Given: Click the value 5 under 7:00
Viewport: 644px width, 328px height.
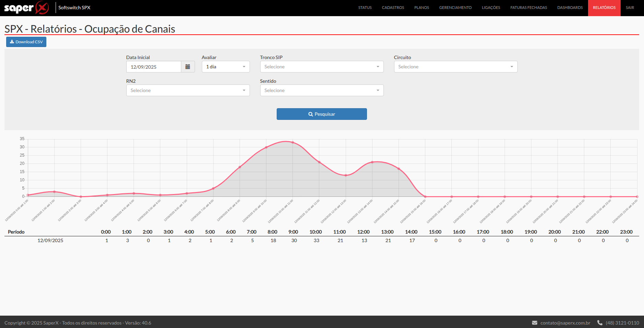Looking at the screenshot, I should (252, 240).
